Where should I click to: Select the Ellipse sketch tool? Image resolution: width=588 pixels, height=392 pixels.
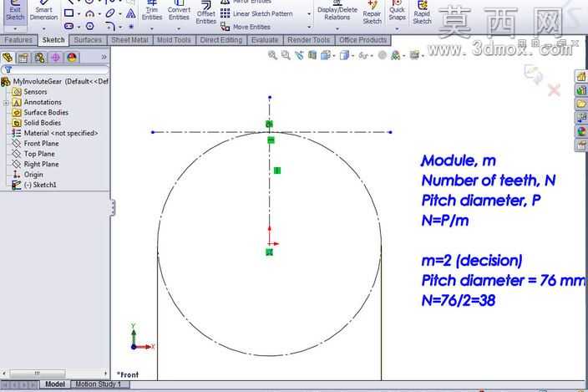pyautogui.click(x=110, y=13)
